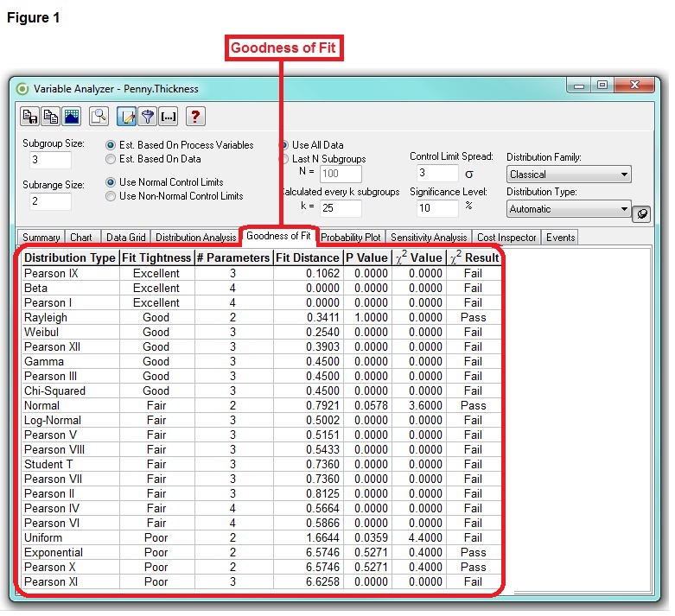The image size is (675, 616).
Task: Click the blue chart image toolbar icon
Action: (x=72, y=117)
